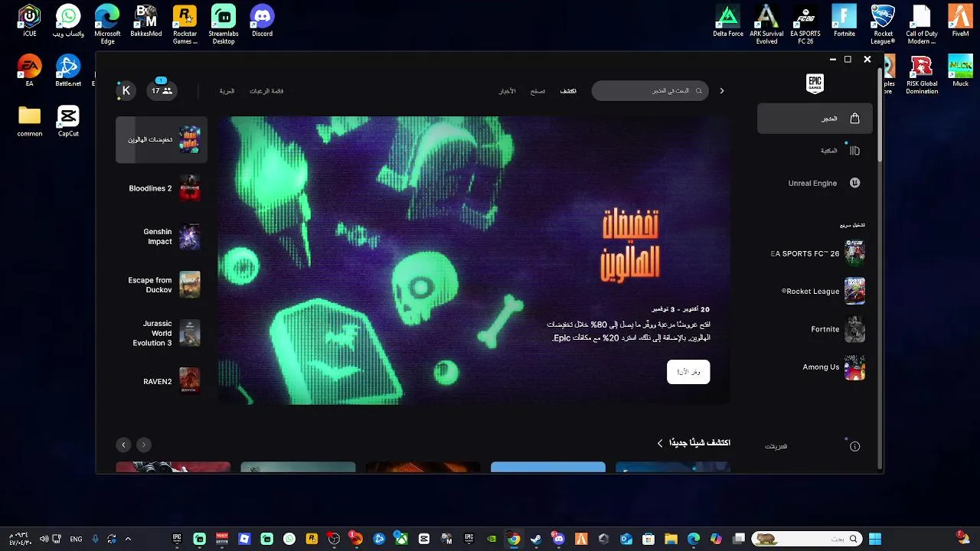Screen dimensions: 980x551
Task: Expand Discover Something New (اكتشف شيئًا جديدًا) heading
Action: coord(694,443)
